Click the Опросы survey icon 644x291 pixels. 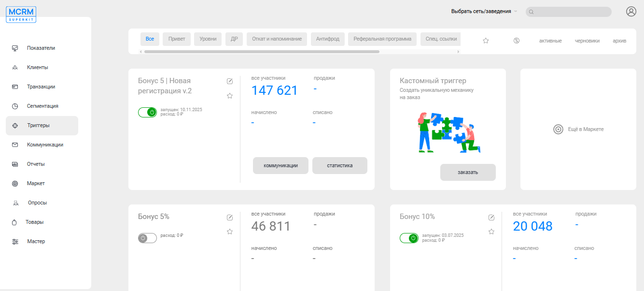tap(15, 203)
